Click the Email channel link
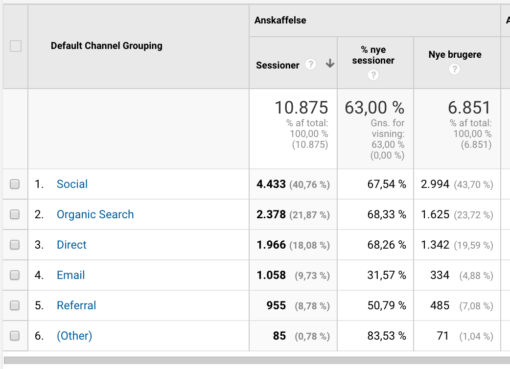The height and width of the screenshot is (369, 510). pos(71,275)
